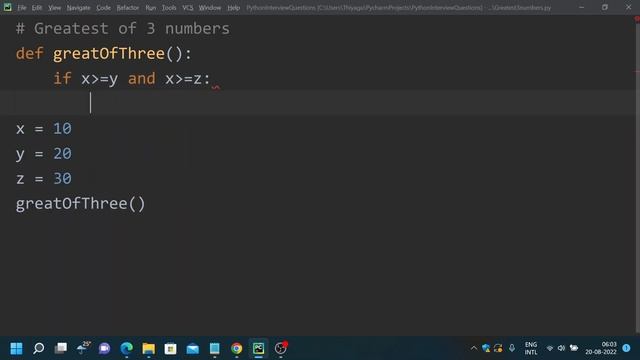Place the cursor on the number 30
The width and height of the screenshot is (640, 360).
tap(62, 178)
